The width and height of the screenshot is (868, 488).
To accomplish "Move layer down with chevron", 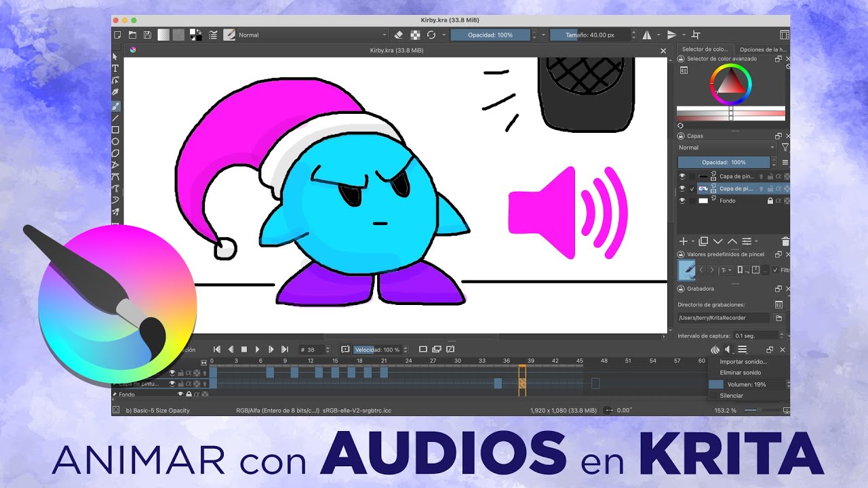I will click(x=718, y=241).
